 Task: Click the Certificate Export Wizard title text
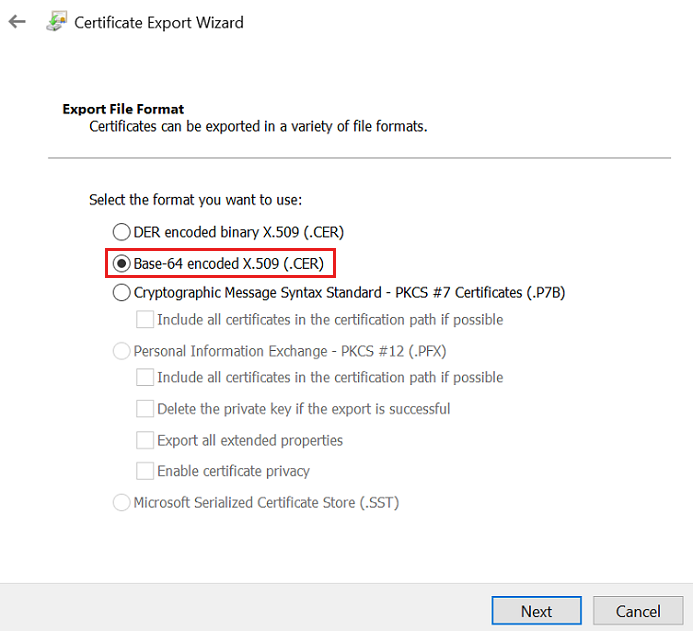159,23
